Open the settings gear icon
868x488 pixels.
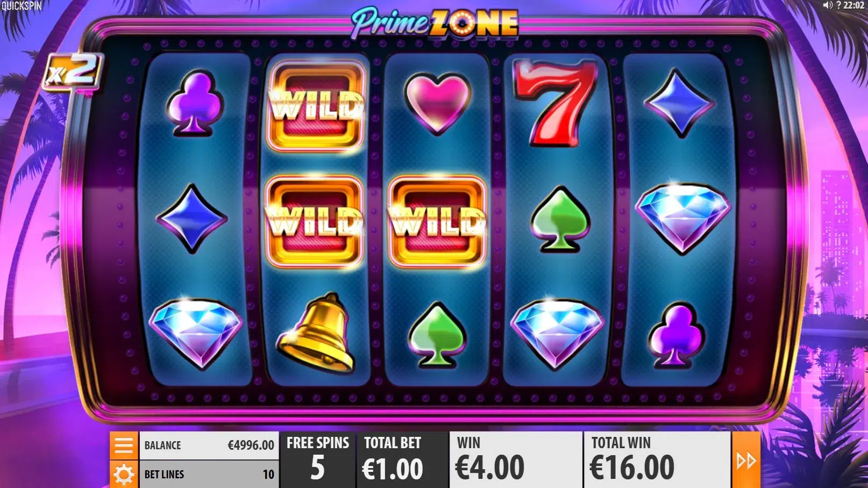[124, 475]
